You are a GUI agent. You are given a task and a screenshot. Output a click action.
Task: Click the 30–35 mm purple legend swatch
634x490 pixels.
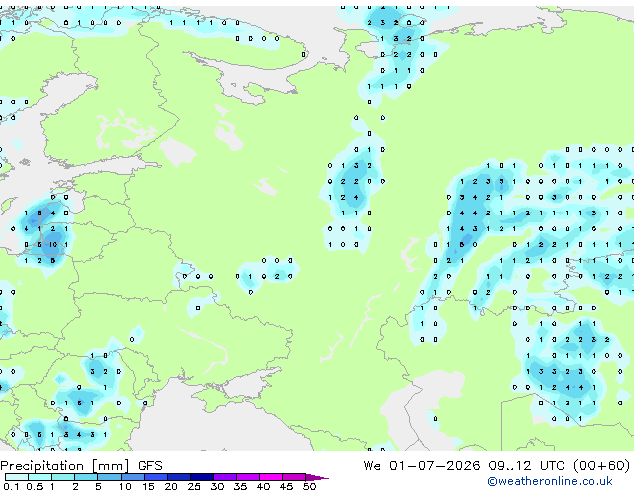click(x=224, y=477)
